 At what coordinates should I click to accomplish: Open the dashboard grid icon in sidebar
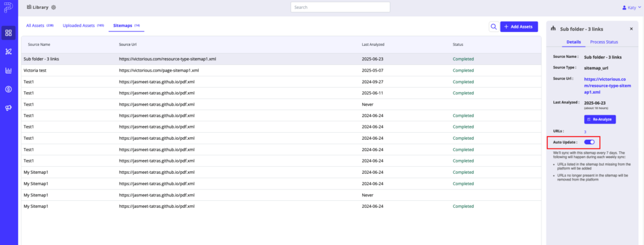coord(9,33)
